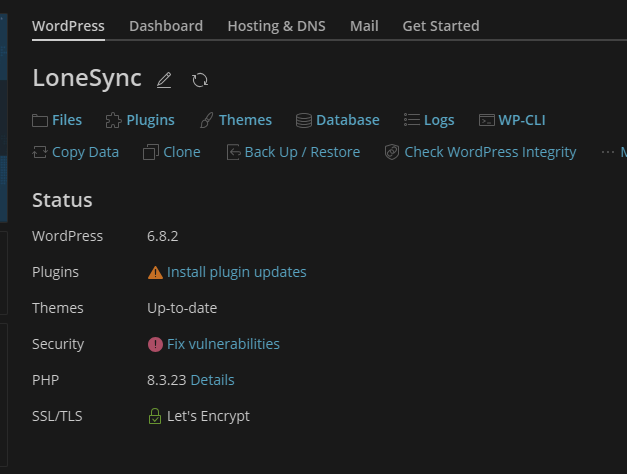627x474 pixels.
Task: Click the refresh icon beside LoneSync
Action: point(200,80)
